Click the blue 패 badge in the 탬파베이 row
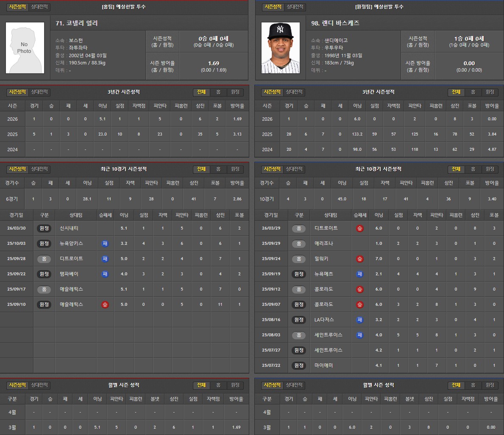The image size is (504, 435). (104, 274)
